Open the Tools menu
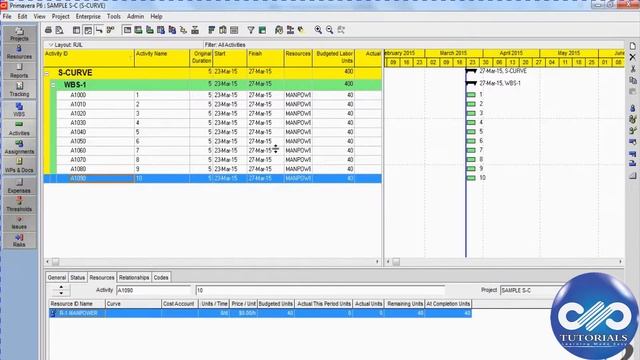The width and height of the screenshot is (640, 360). 113,16
